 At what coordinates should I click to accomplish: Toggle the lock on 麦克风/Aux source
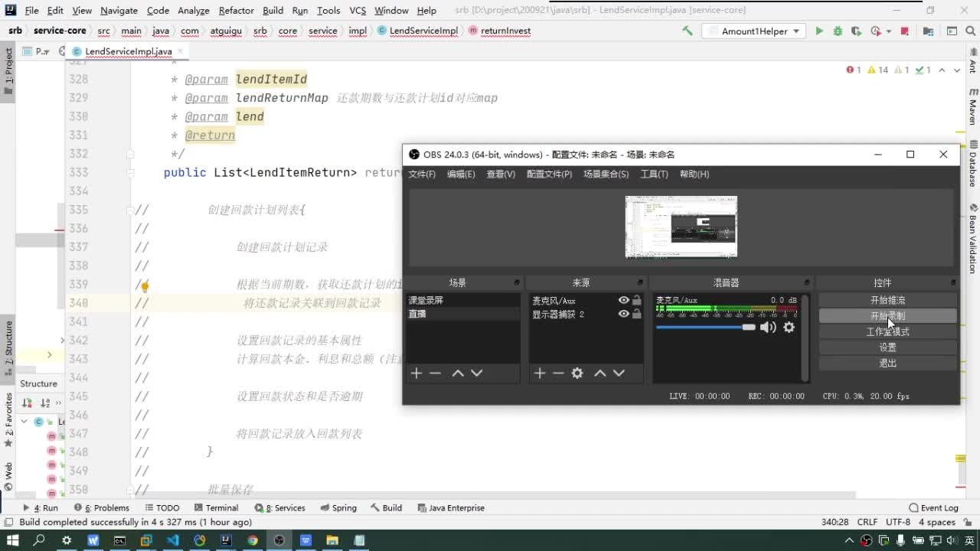coord(637,301)
